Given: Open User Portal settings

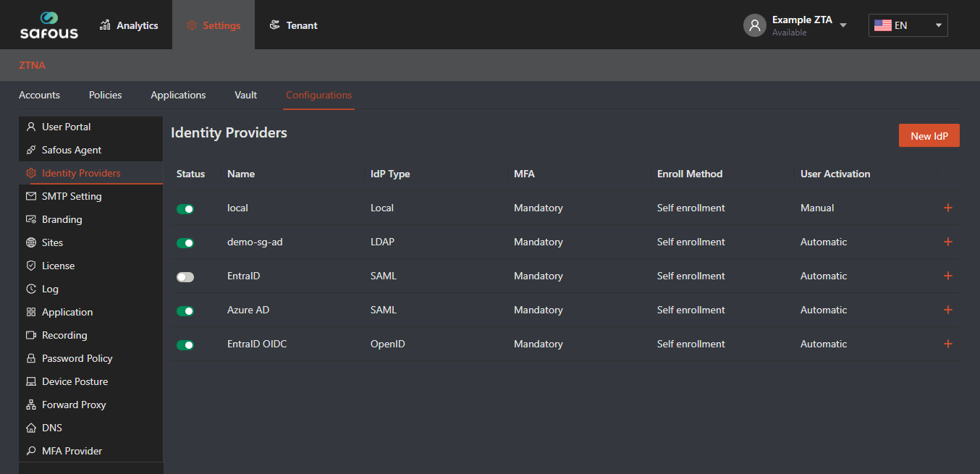Looking at the screenshot, I should [x=90, y=127].
